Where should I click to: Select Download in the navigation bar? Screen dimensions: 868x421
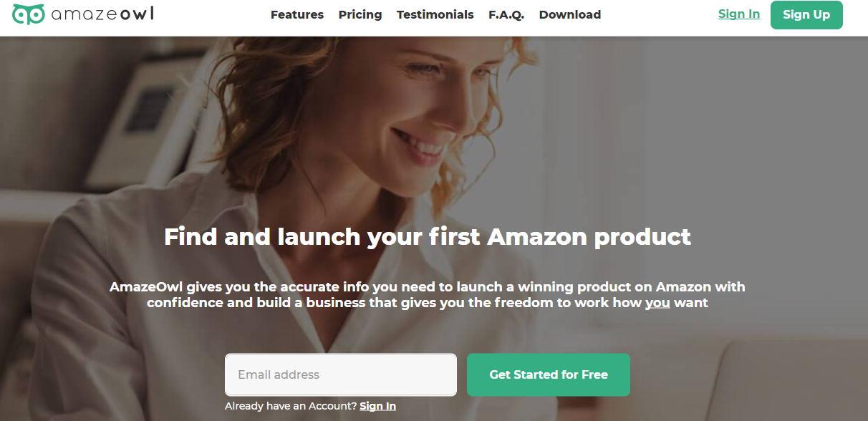pos(570,14)
